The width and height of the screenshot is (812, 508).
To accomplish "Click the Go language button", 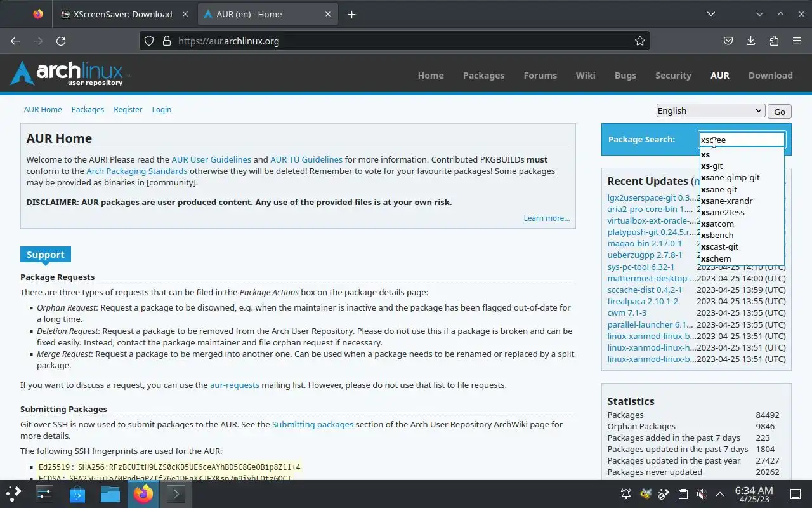I will point(780,111).
